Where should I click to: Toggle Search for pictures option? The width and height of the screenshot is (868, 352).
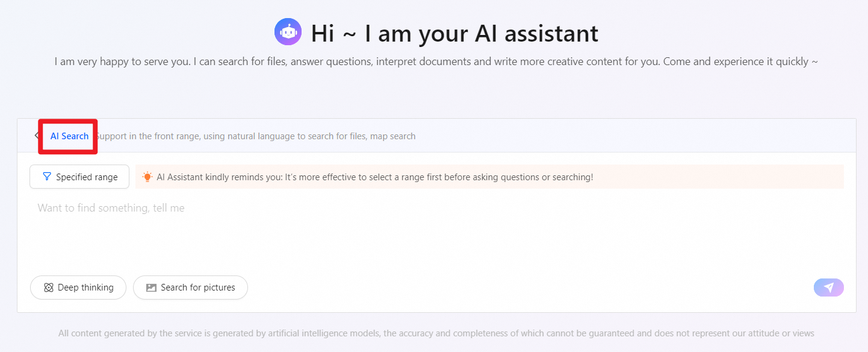click(190, 288)
